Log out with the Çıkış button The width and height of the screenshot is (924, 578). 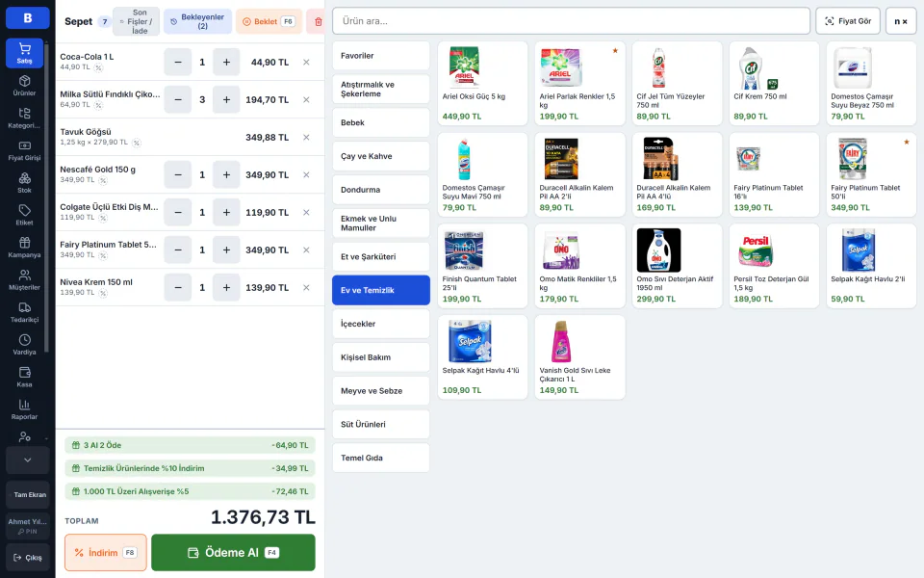click(x=28, y=558)
